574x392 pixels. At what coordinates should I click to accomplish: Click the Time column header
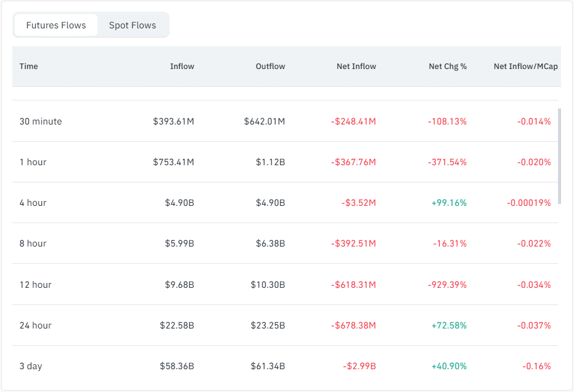coord(29,66)
